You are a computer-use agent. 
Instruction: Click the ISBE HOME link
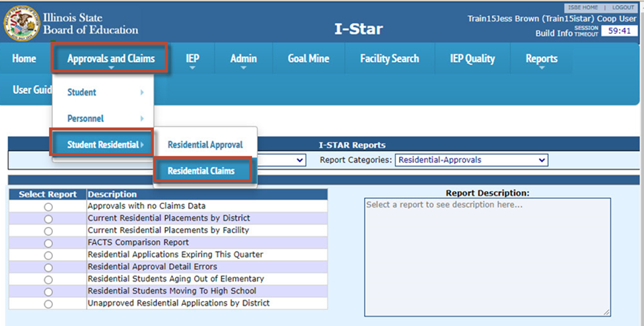[583, 7]
